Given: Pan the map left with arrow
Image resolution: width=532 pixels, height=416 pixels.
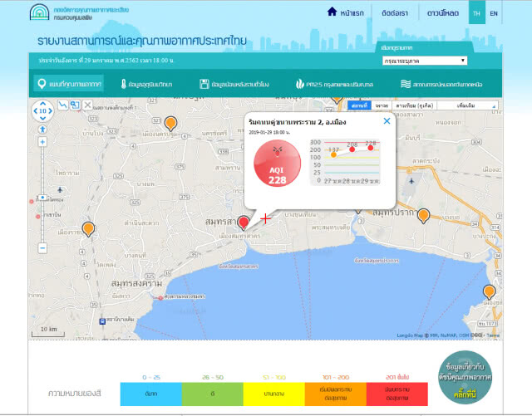Looking at the screenshot, I should point(35,111).
